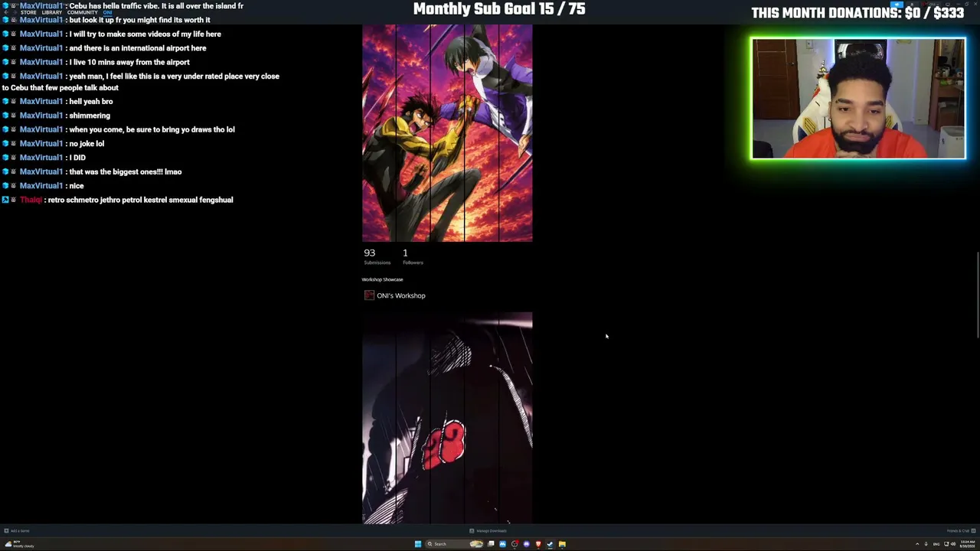Open the network tray icon

(x=946, y=544)
